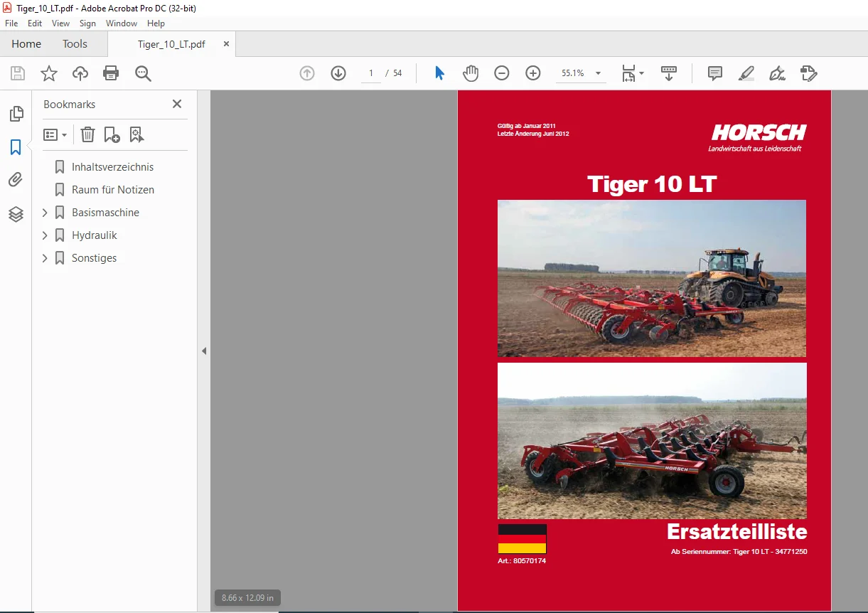The height and width of the screenshot is (613, 868).
Task: Open the Raum für Notizen bookmark
Action: pos(113,190)
